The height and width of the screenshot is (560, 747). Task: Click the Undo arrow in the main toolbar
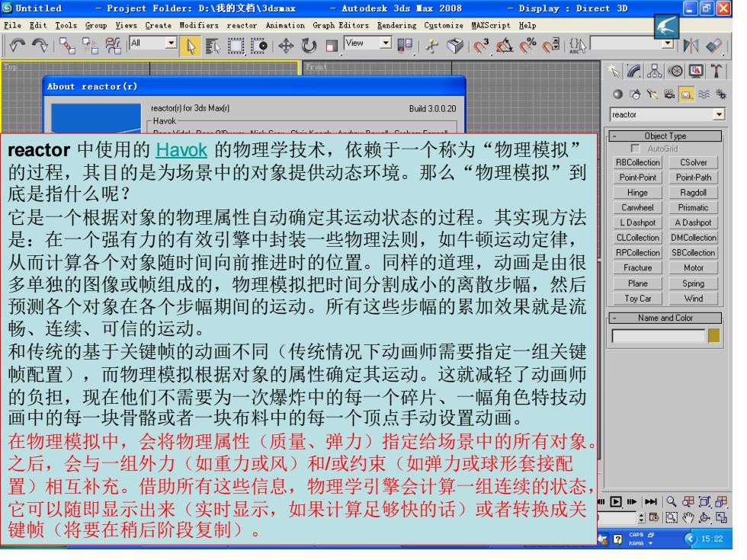click(x=17, y=46)
